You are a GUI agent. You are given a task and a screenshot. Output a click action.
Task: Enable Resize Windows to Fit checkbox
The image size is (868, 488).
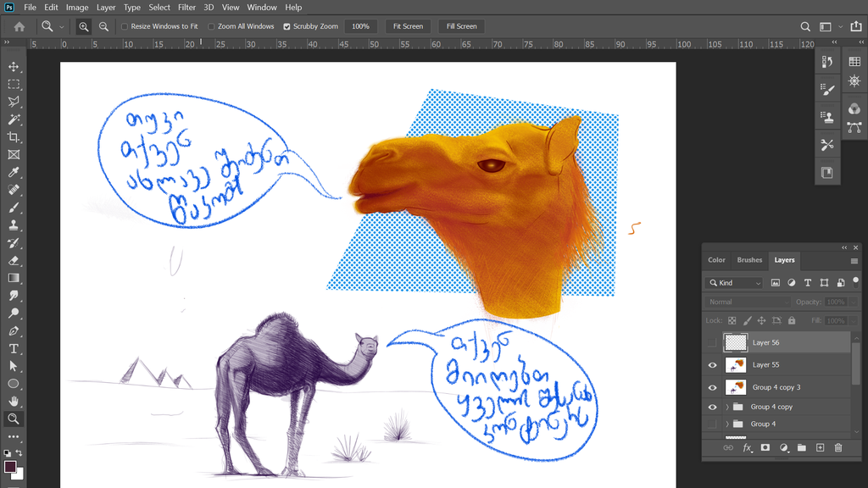coord(125,26)
